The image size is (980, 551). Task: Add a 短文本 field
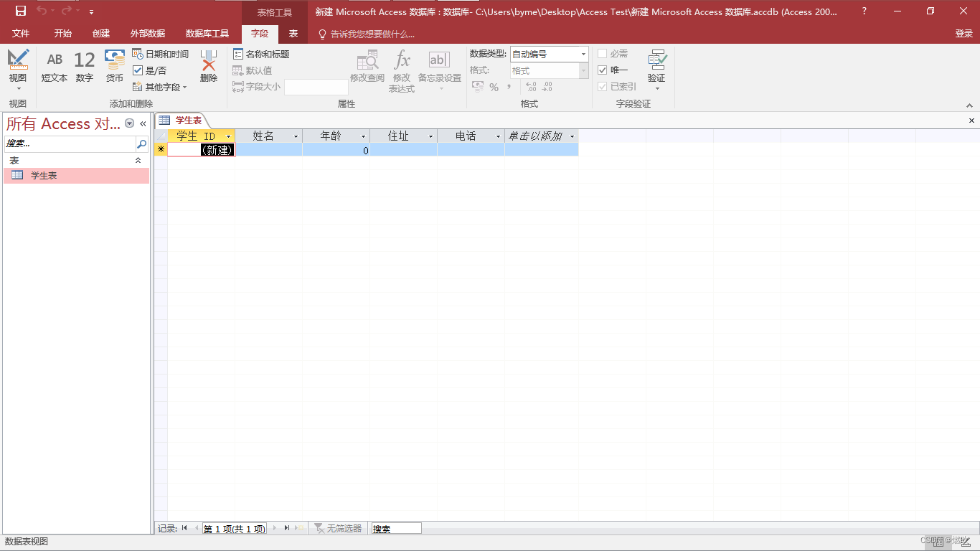click(55, 67)
